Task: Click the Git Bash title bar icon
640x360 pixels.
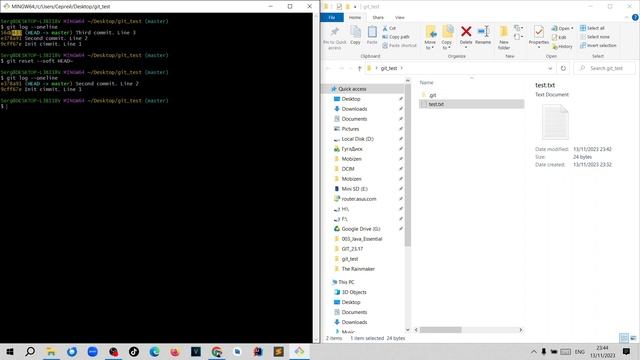Action: click(6, 6)
